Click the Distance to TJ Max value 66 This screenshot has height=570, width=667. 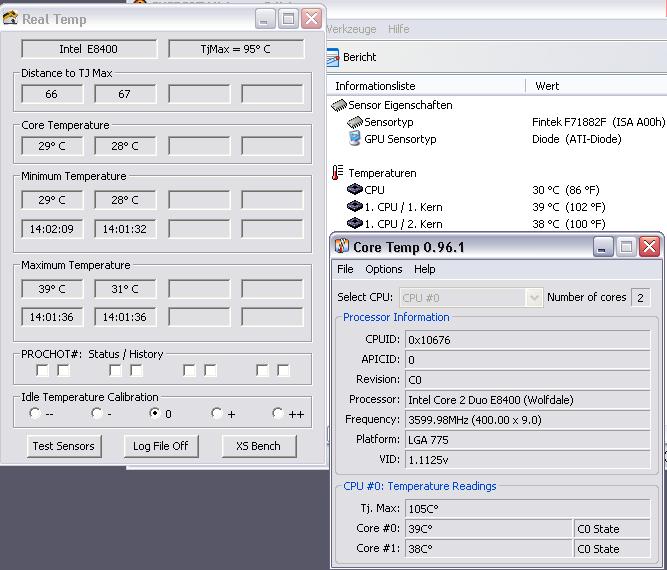pyautogui.click(x=52, y=94)
